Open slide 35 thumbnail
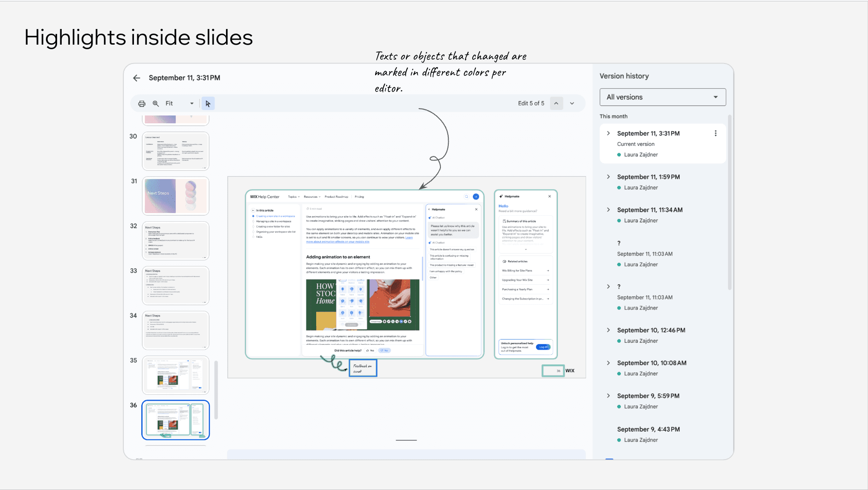 176,375
